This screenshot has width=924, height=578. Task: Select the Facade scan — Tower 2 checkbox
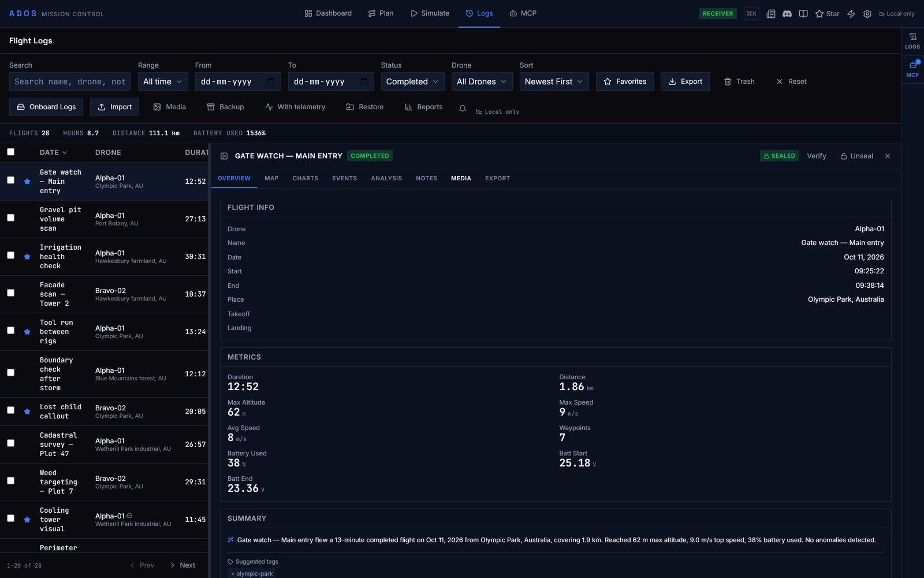tap(10, 293)
